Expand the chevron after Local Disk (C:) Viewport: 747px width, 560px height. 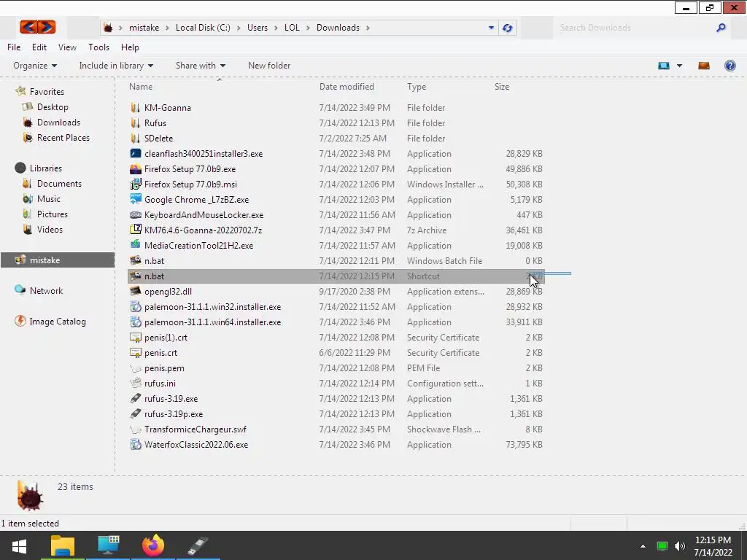pyautogui.click(x=238, y=28)
